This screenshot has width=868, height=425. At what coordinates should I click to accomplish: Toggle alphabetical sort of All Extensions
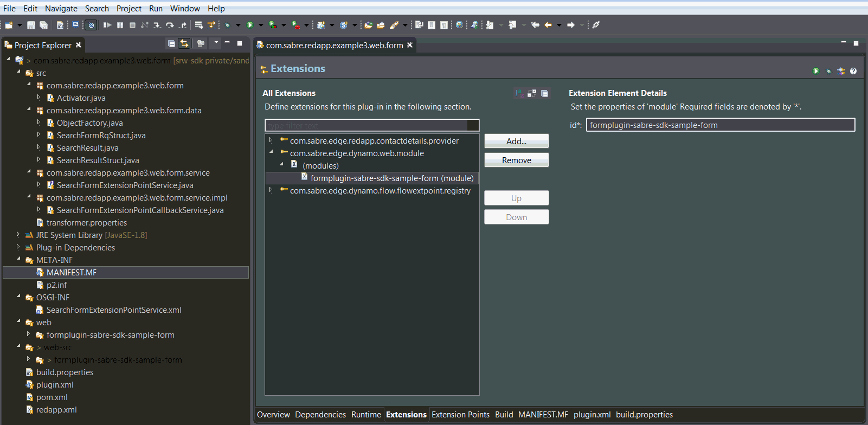(519, 93)
